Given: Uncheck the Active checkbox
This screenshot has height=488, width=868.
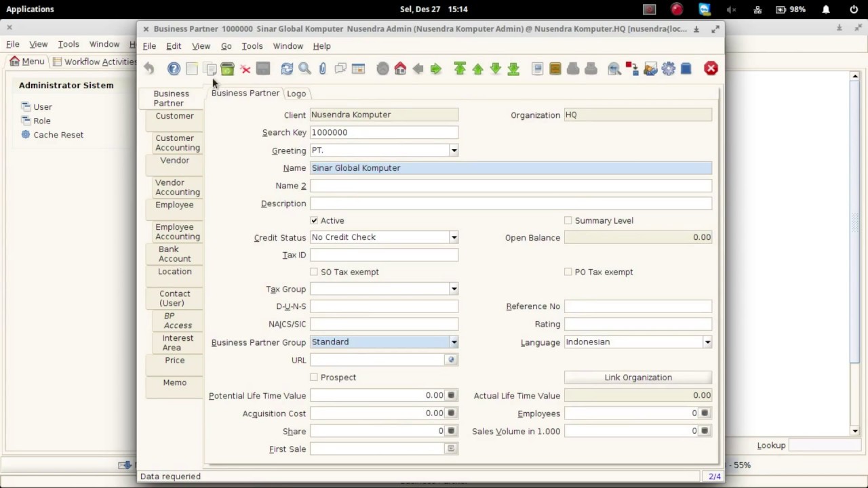Looking at the screenshot, I should click(x=314, y=220).
